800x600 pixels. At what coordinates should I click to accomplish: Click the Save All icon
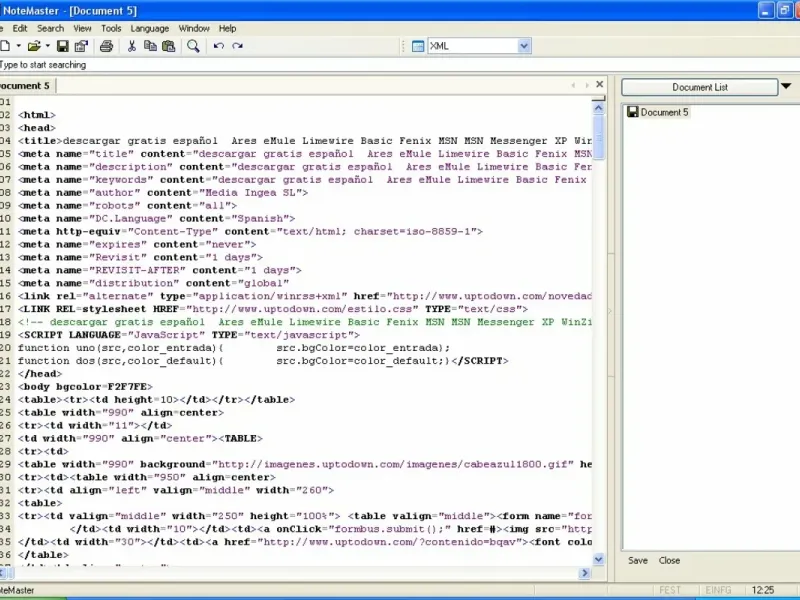[x=81, y=46]
